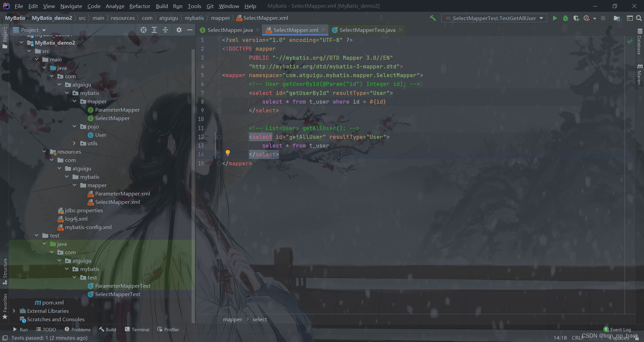Run the SelectMapperTest configuration

555,18
